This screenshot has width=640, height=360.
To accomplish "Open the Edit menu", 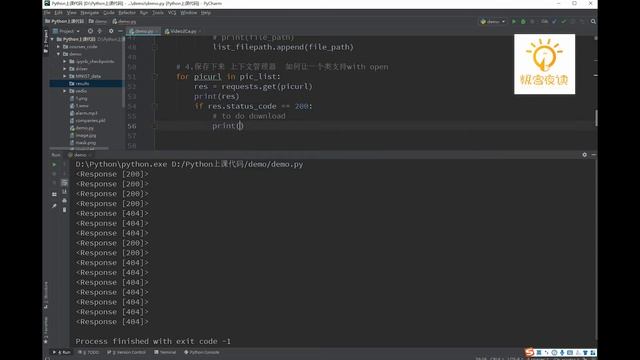I will coord(58,13).
